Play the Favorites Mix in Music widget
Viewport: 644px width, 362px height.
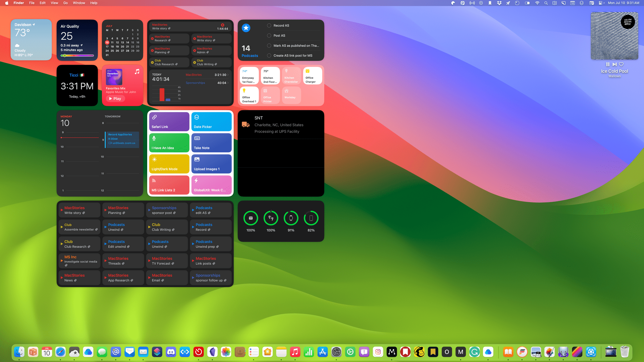tap(115, 99)
